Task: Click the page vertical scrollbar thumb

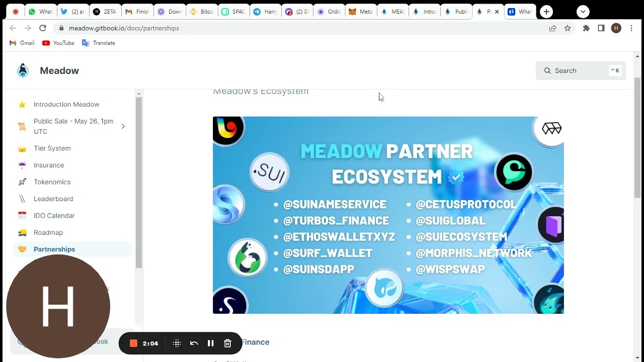Action: pyautogui.click(x=637, y=137)
